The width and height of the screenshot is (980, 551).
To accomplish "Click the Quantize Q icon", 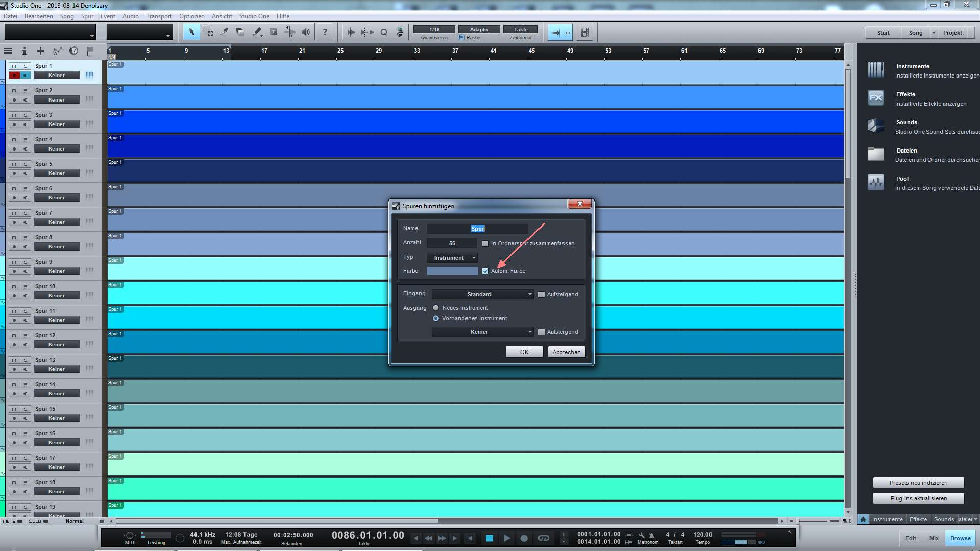I will click(384, 32).
